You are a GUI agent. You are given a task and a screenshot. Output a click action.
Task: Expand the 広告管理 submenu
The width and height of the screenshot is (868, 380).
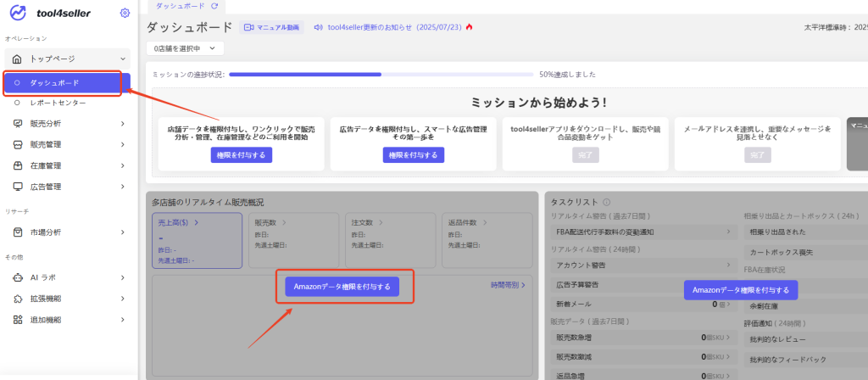(x=123, y=186)
